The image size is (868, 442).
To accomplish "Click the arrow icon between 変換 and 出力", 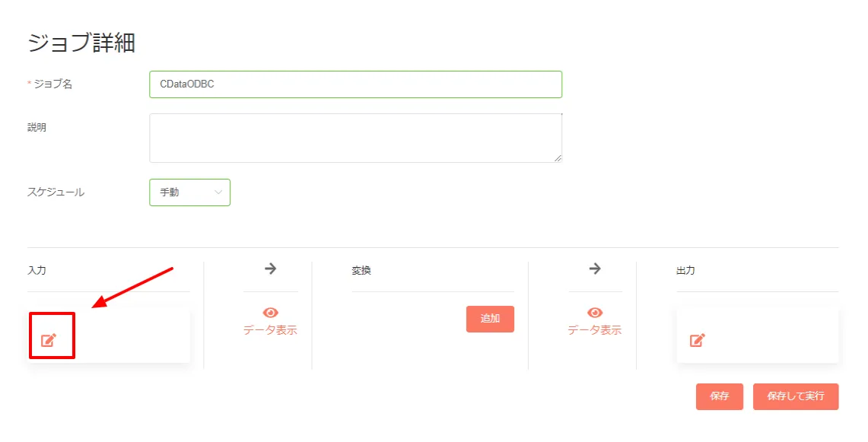I will 596,268.
